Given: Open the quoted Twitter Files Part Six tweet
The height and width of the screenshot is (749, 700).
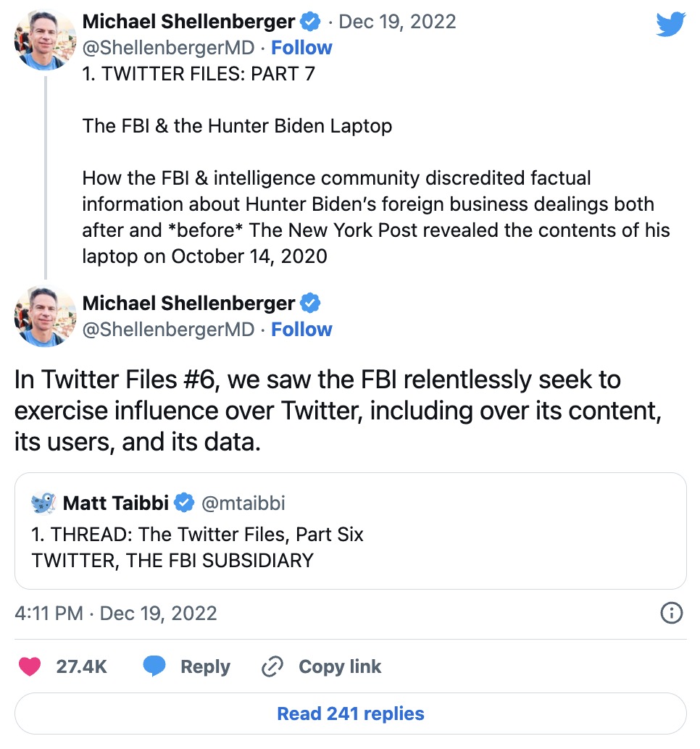Looking at the screenshot, I should pos(350,531).
